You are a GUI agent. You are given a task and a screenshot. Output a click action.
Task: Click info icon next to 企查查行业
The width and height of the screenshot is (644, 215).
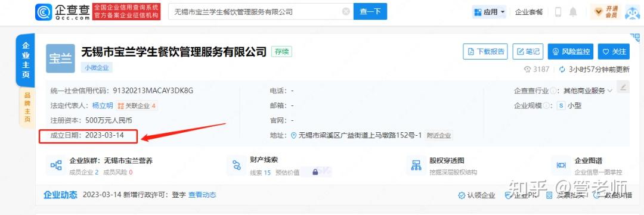(553, 91)
